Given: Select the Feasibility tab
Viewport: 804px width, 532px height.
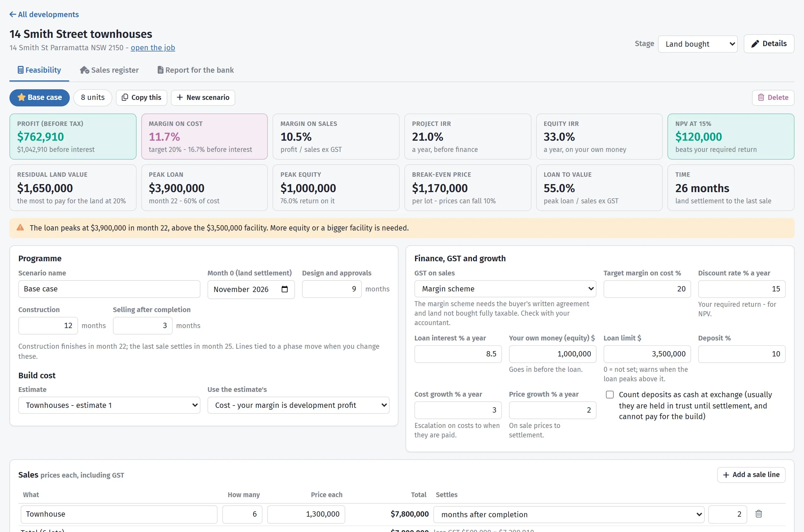Looking at the screenshot, I should point(39,70).
